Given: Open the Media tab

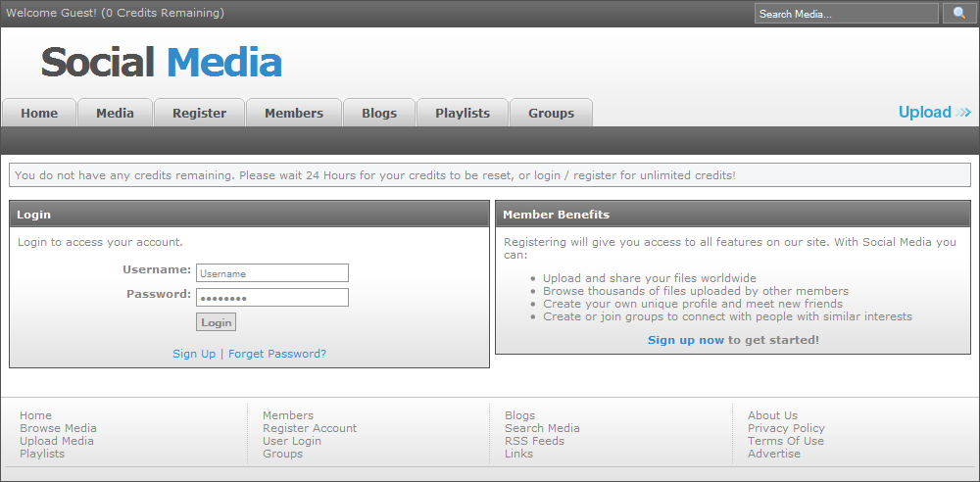Looking at the screenshot, I should coord(115,114).
